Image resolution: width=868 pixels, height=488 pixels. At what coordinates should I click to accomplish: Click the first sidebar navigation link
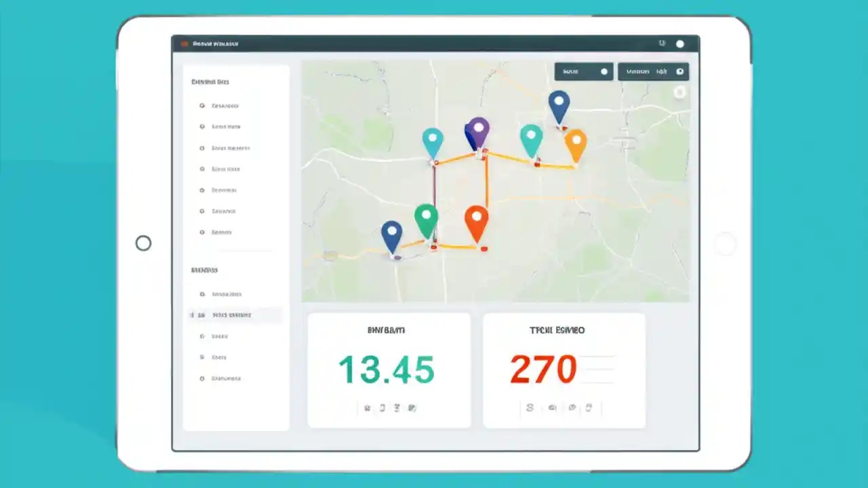point(224,105)
